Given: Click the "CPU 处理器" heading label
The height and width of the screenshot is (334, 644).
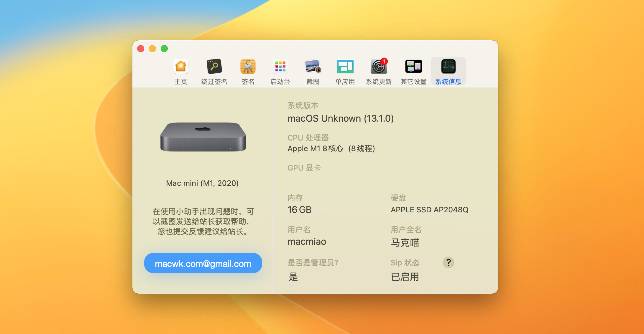Looking at the screenshot, I should coord(308,138).
